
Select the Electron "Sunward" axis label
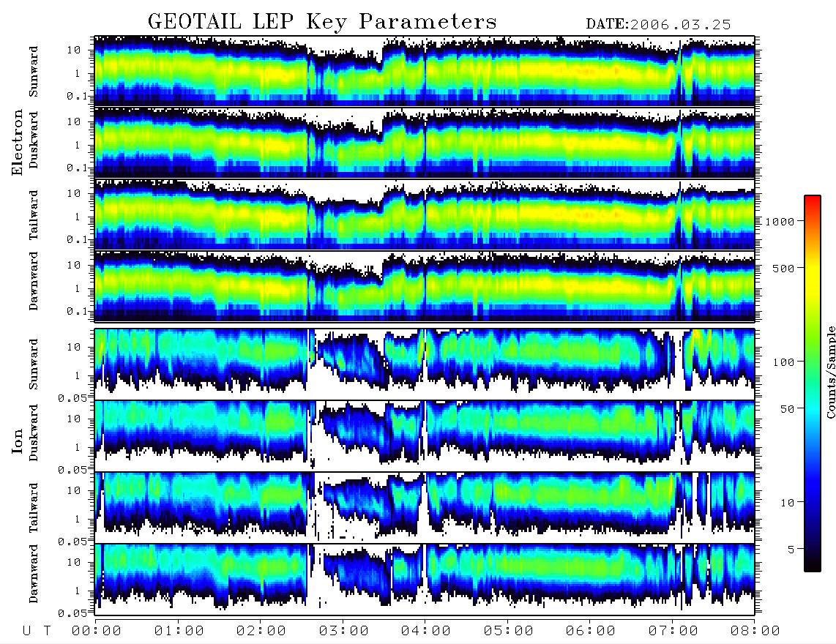coord(34,72)
